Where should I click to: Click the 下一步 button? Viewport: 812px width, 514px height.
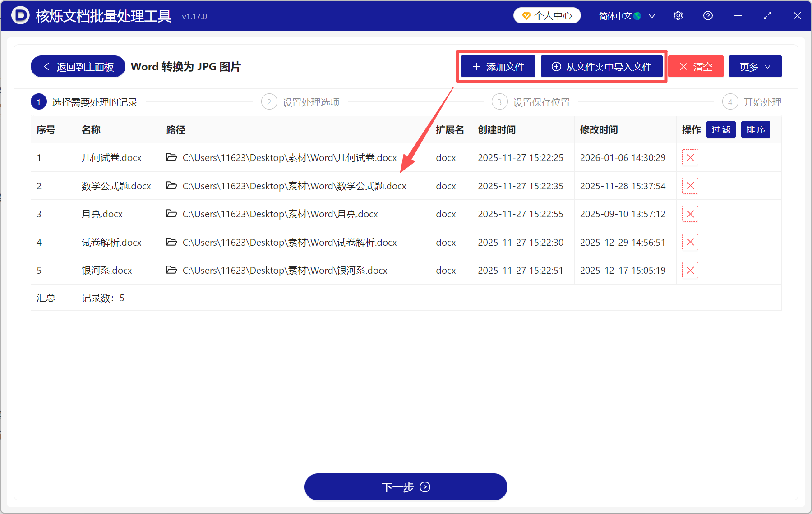coord(406,487)
